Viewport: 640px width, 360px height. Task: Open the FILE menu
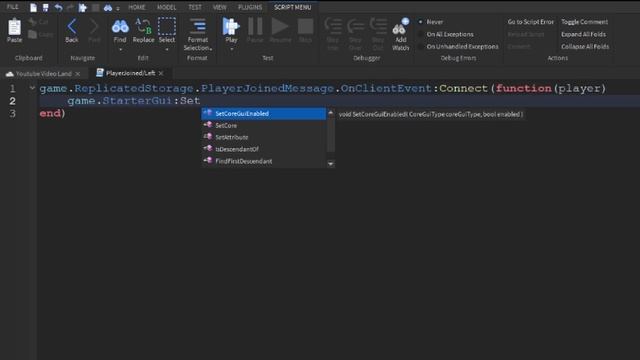(13, 7)
